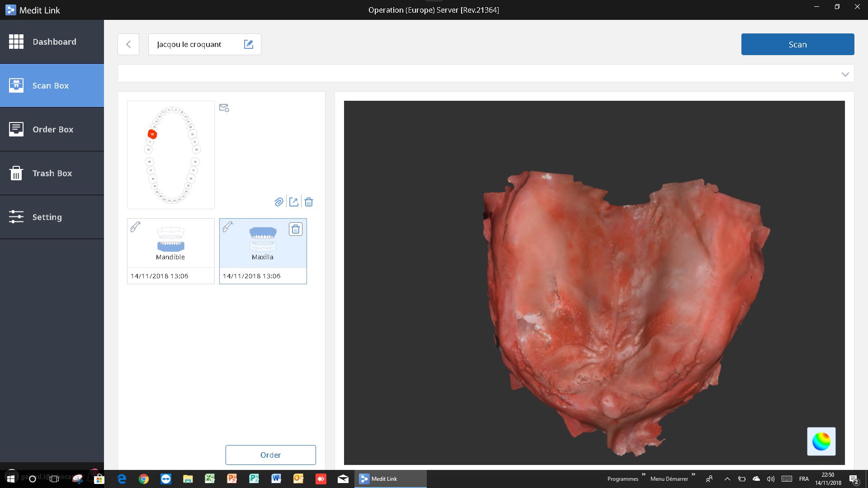Go back with the left arrow button

(128, 44)
